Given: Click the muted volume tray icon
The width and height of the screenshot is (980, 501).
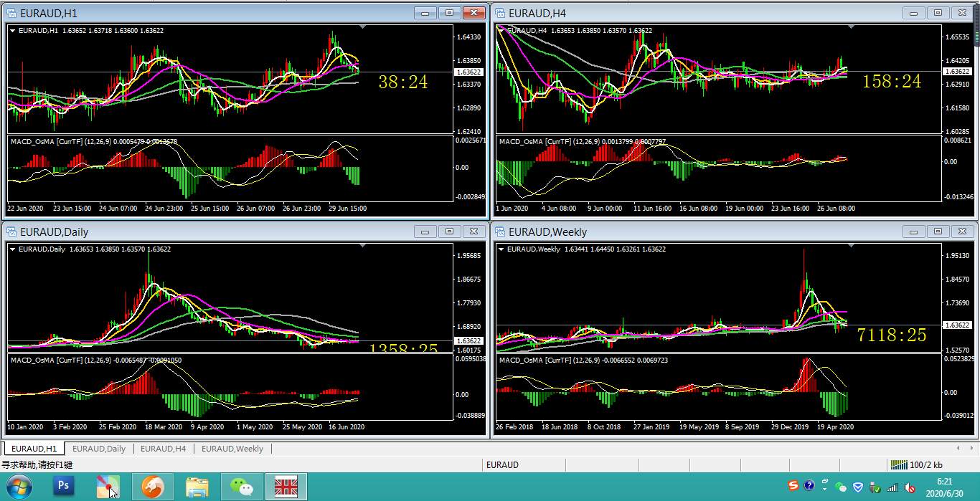Looking at the screenshot, I should click(x=910, y=487).
